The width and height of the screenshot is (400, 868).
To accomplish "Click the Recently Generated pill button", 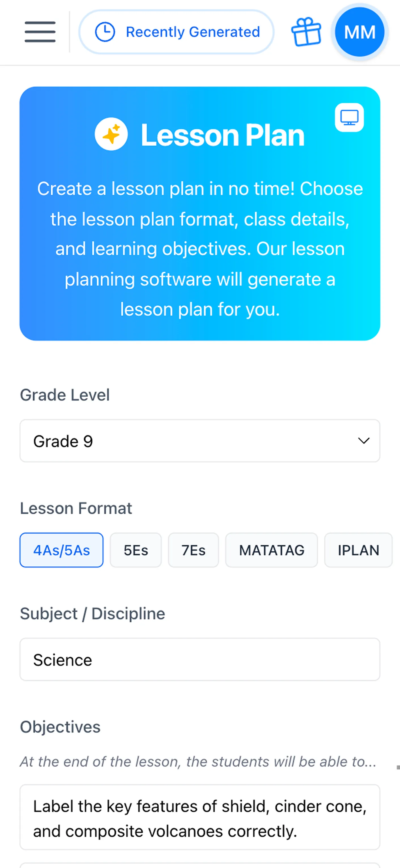I will point(176,31).
